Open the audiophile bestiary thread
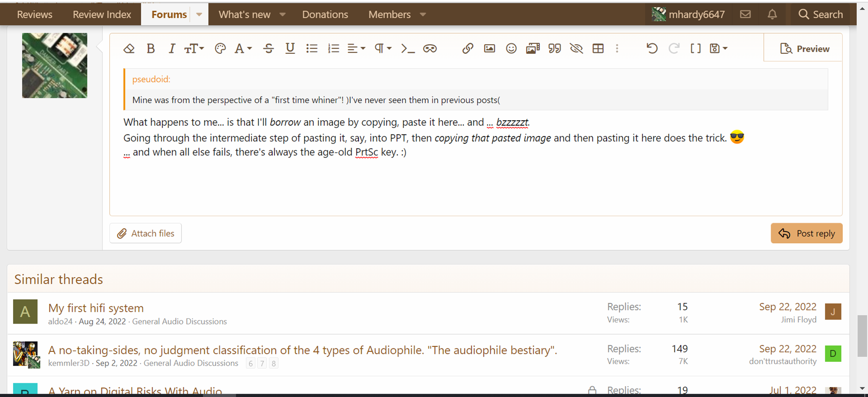Screen dimensions: 868x397 coord(302,350)
